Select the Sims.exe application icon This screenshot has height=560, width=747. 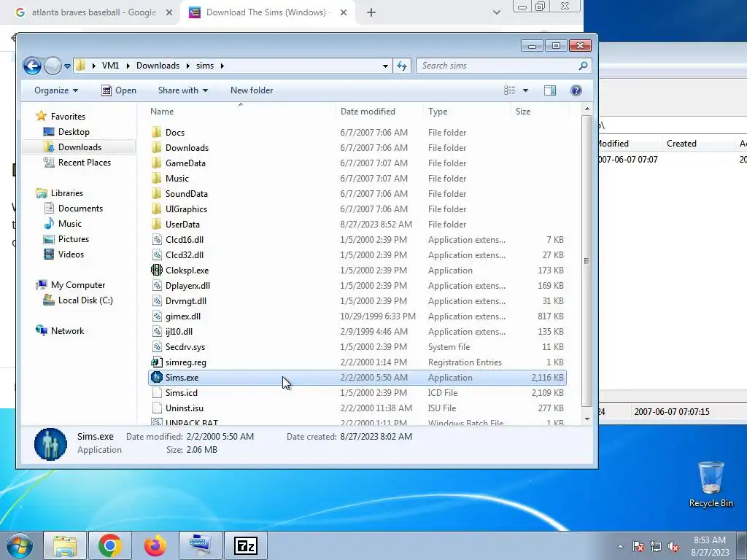pos(156,377)
